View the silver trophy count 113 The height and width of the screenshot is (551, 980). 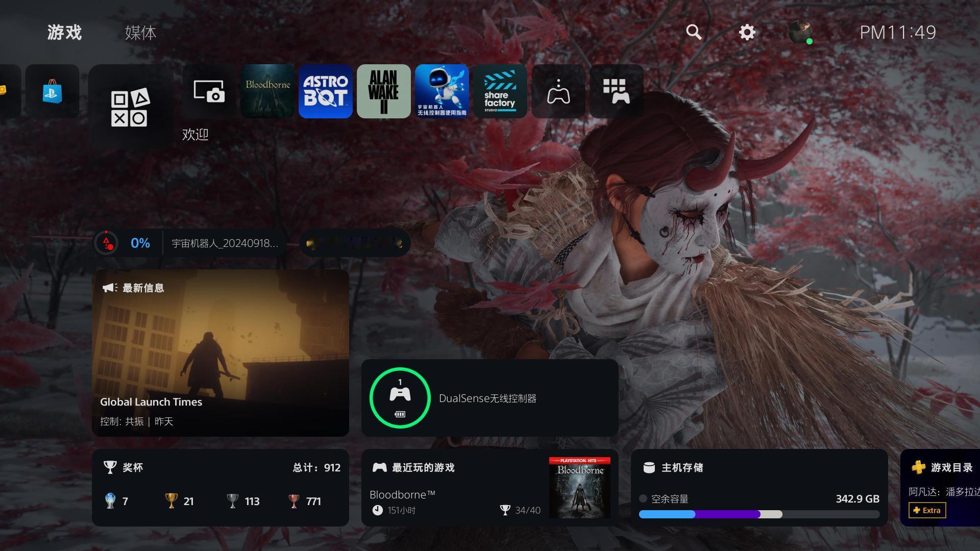(243, 501)
